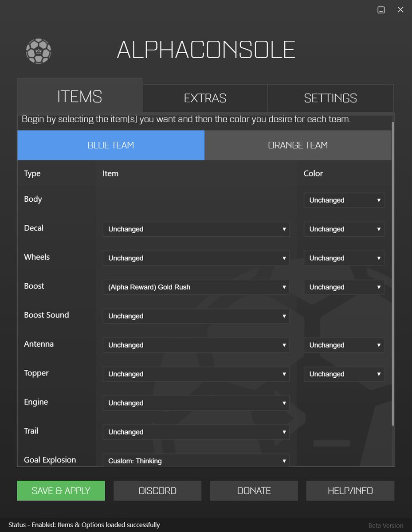Open the SETTINGS tab
The width and height of the screenshot is (412, 532).
(330, 98)
